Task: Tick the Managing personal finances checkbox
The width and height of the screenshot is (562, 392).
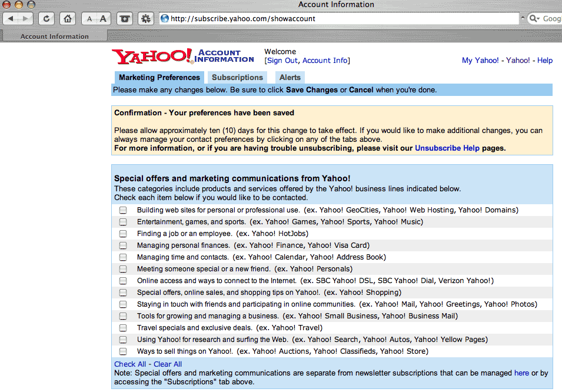Action: 123,245
